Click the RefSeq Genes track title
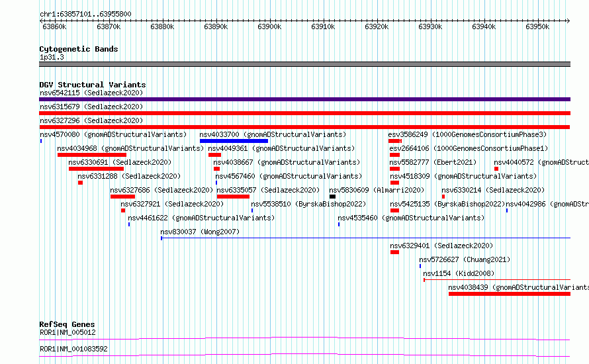The height and width of the screenshot is (364, 589). 67,324
